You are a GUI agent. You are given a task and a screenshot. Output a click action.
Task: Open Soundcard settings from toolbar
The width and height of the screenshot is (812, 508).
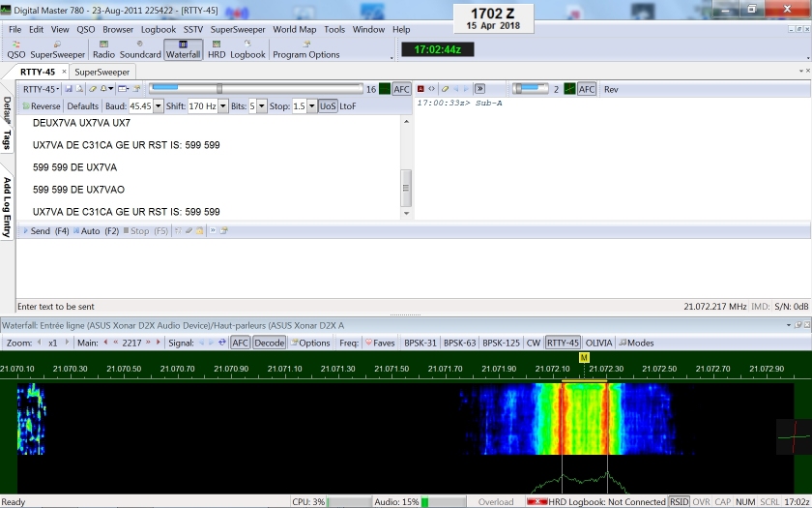pyautogui.click(x=140, y=49)
